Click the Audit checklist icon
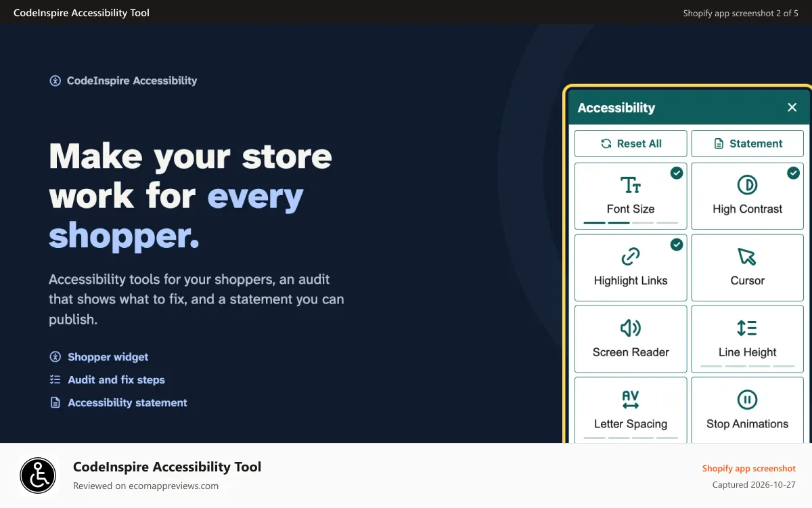This screenshot has height=508, width=812. (55, 380)
